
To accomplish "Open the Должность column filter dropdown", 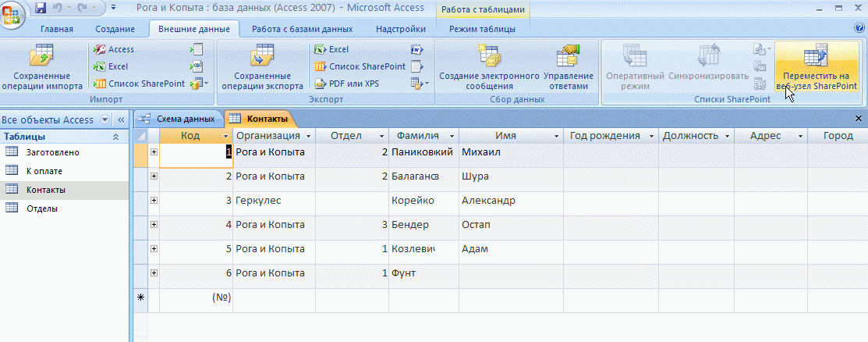I will [x=727, y=137].
